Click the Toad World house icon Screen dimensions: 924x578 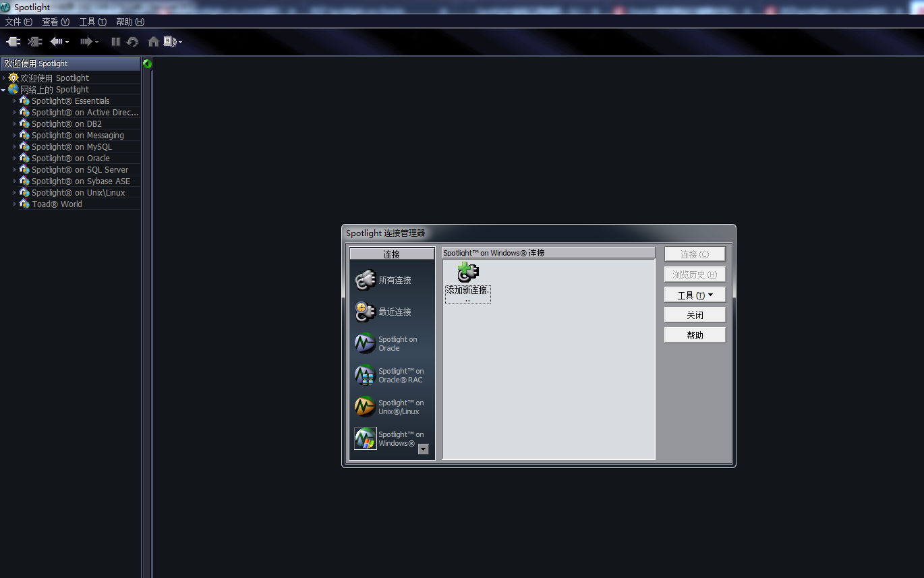(x=24, y=204)
